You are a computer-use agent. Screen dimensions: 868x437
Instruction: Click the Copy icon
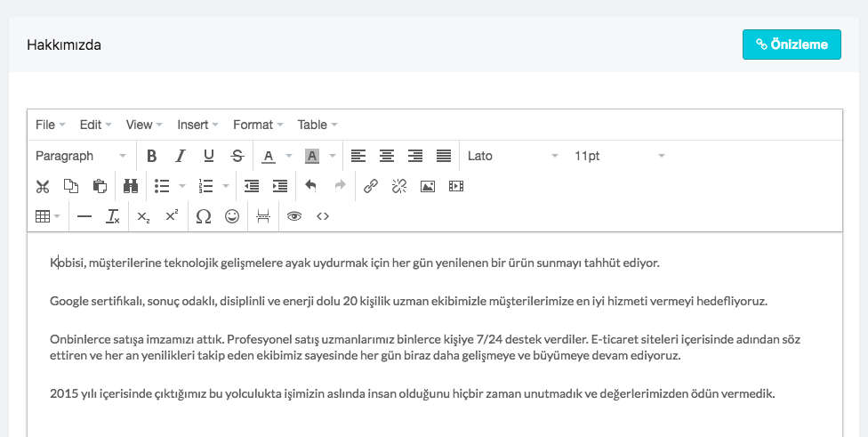click(71, 186)
